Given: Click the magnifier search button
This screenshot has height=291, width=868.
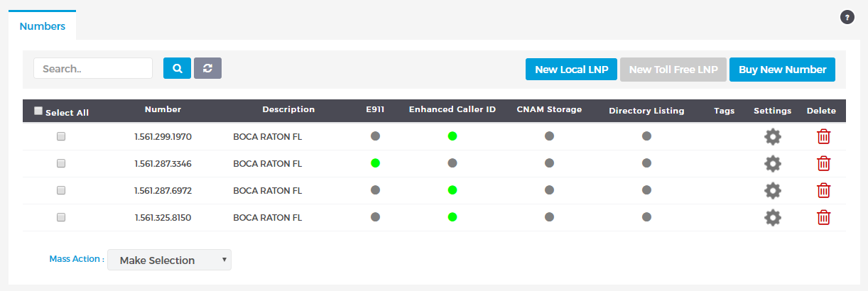Looking at the screenshot, I should pyautogui.click(x=177, y=68).
